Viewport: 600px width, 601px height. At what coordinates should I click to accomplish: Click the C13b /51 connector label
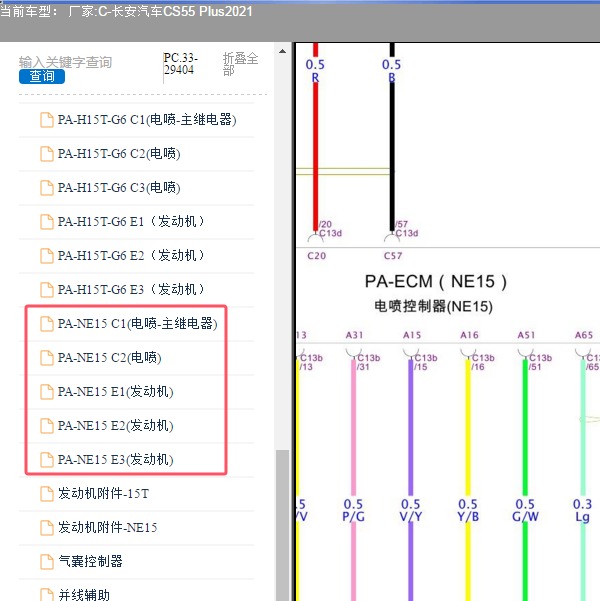click(x=541, y=362)
